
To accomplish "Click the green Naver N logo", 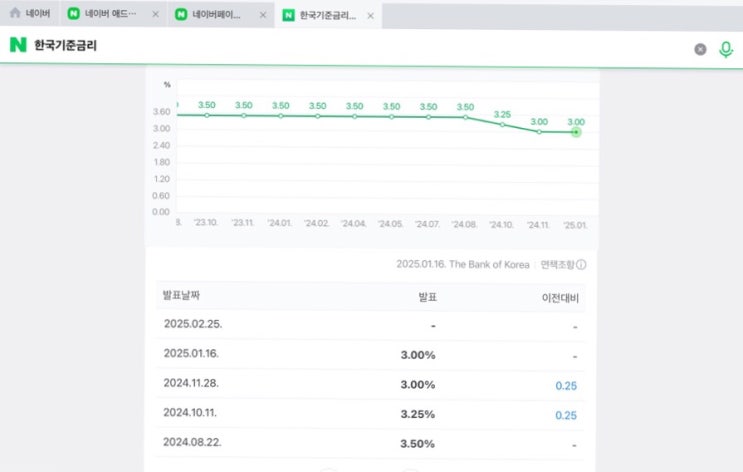I will pyautogui.click(x=18, y=45).
